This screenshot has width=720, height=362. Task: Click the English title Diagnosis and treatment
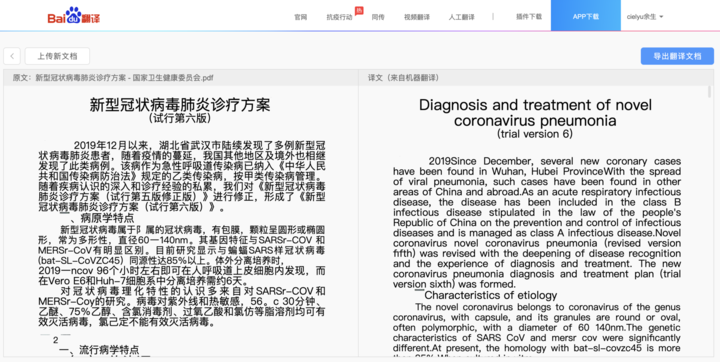[535, 113]
